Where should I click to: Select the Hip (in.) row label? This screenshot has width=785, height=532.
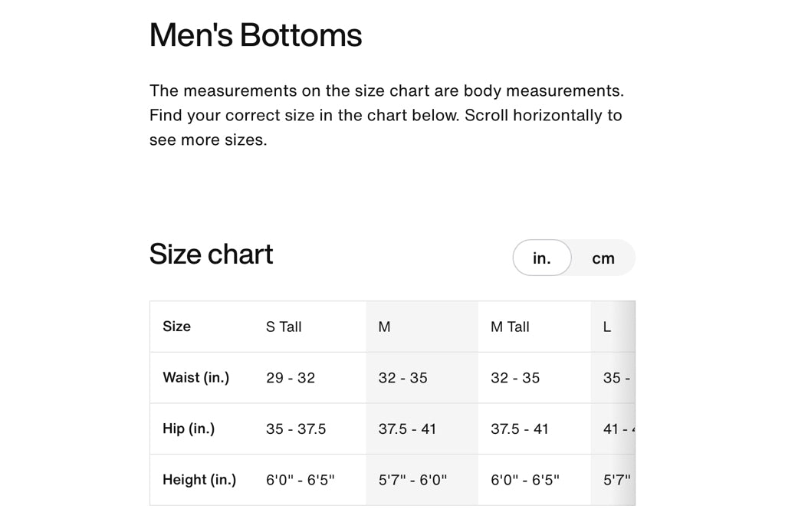click(189, 429)
